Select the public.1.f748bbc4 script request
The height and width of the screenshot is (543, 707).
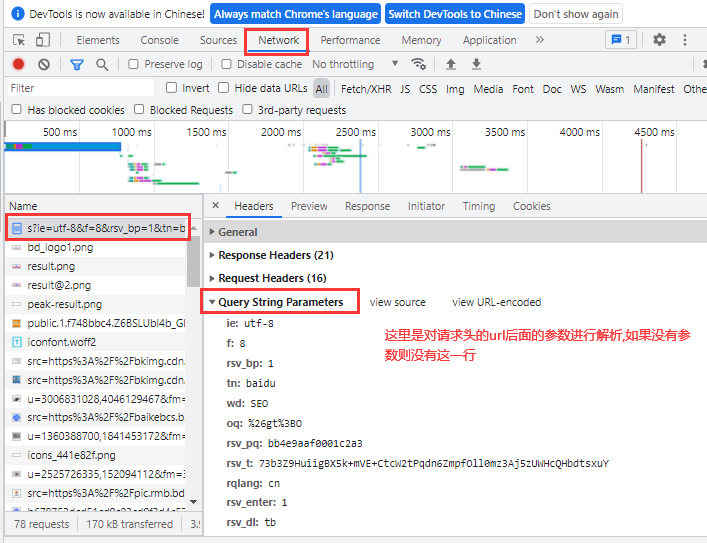click(96, 323)
